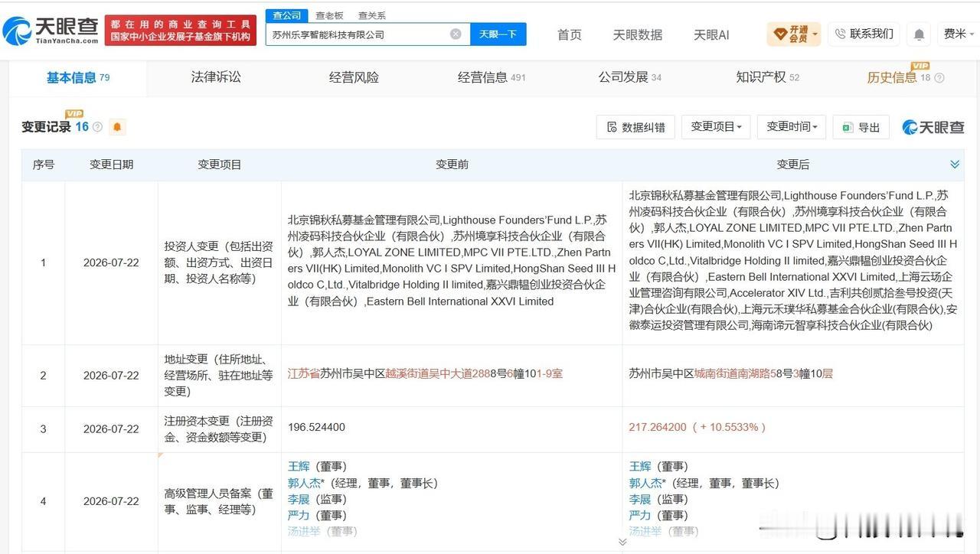Click the 变更后 column header
Screen dimensions: 980x554
pyautogui.click(x=792, y=165)
